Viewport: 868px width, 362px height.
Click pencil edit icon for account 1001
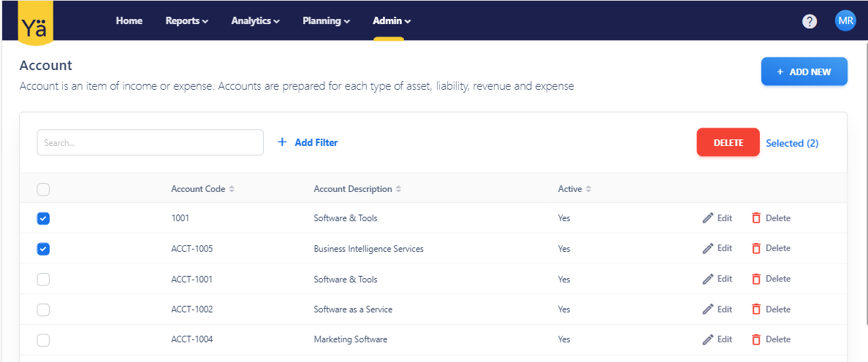[x=708, y=218]
